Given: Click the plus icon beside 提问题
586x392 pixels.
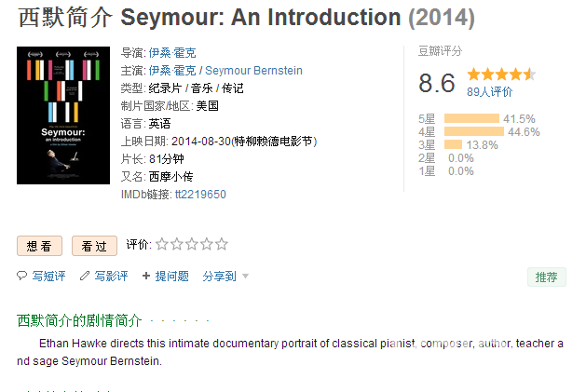Looking at the screenshot, I should 146,277.
